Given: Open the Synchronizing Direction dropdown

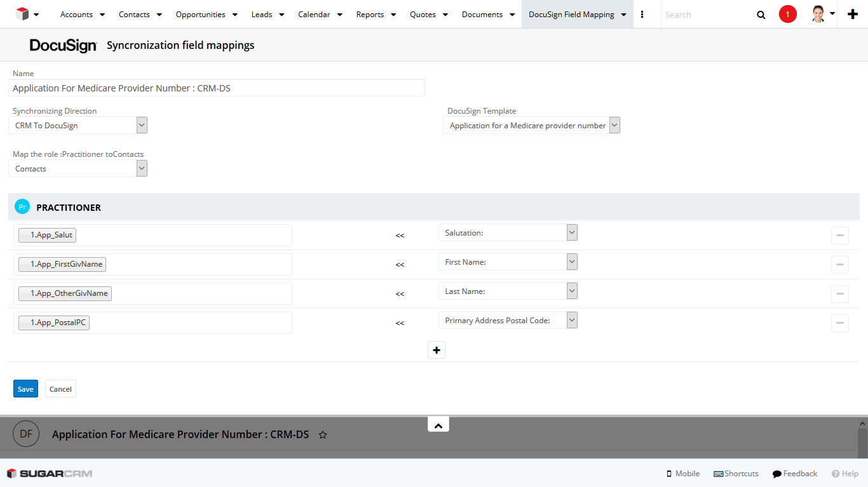Looking at the screenshot, I should click(x=78, y=125).
